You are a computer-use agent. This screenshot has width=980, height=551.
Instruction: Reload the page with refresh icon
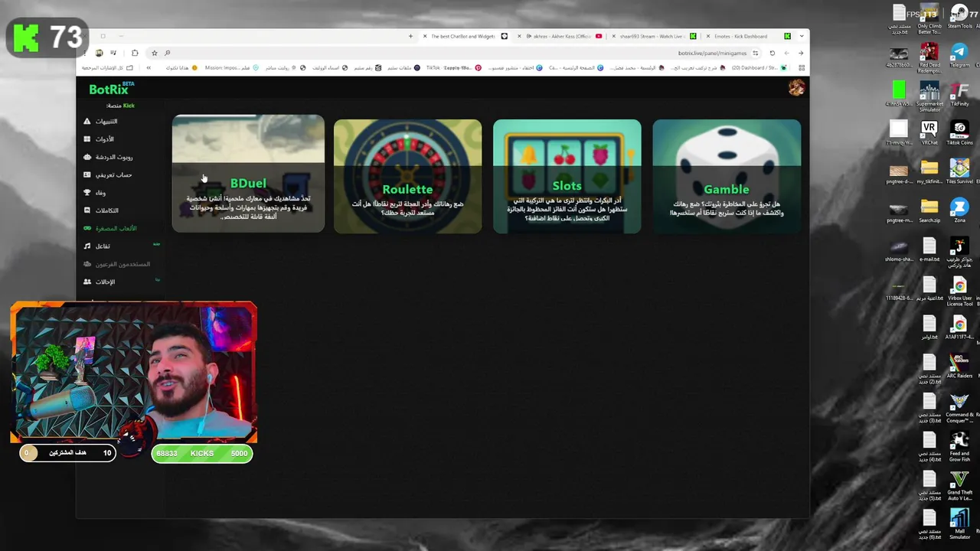[772, 53]
